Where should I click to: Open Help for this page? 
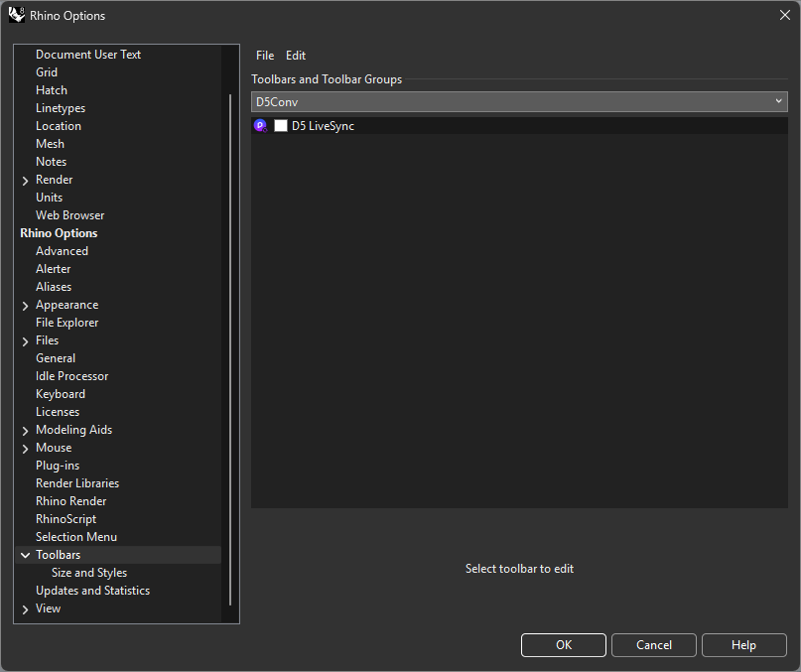(743, 645)
